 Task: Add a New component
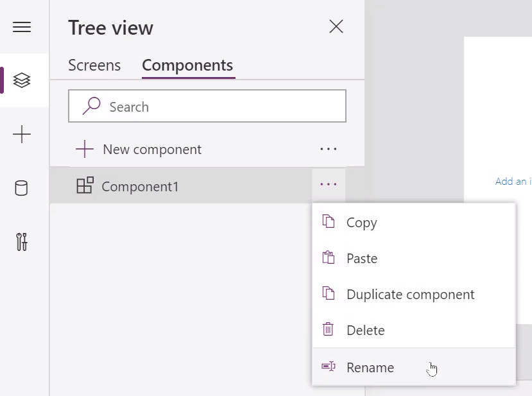click(x=139, y=150)
